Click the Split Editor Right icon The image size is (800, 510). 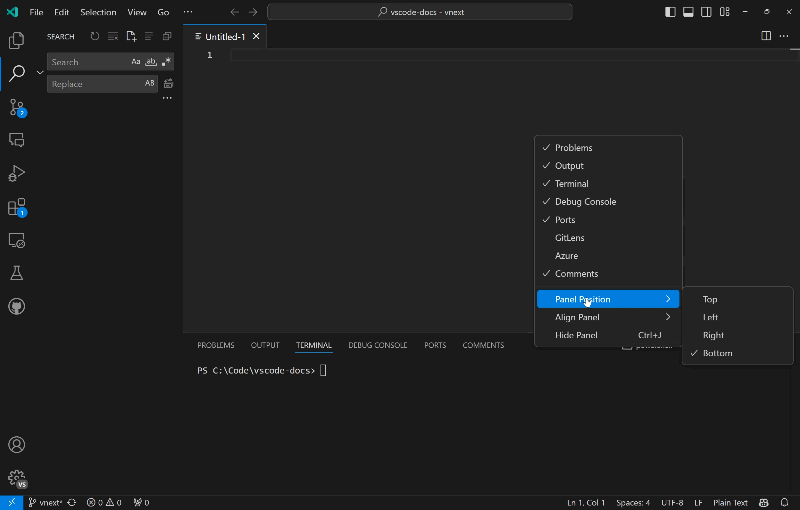tap(766, 36)
